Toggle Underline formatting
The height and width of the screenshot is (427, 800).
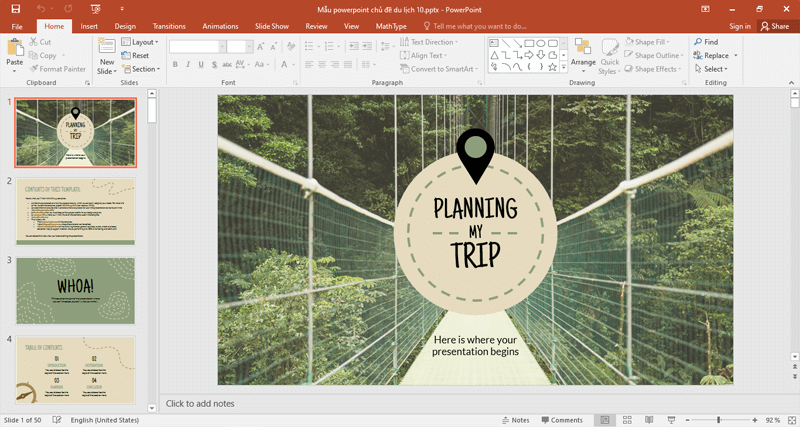(x=201, y=64)
